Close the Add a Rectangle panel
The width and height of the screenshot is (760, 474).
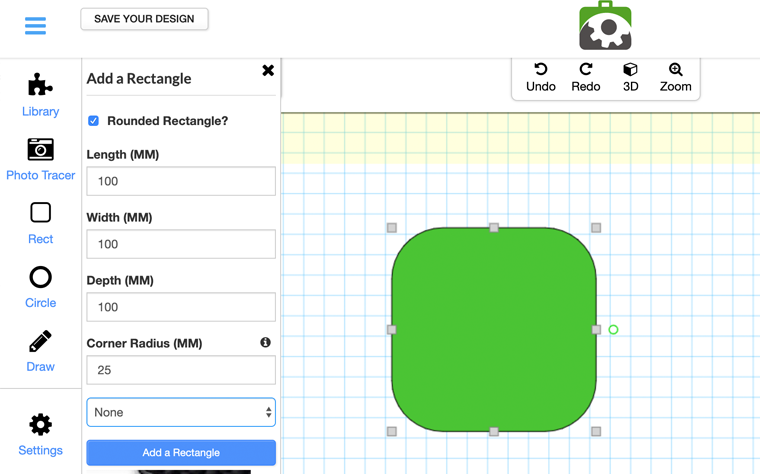coord(268,70)
